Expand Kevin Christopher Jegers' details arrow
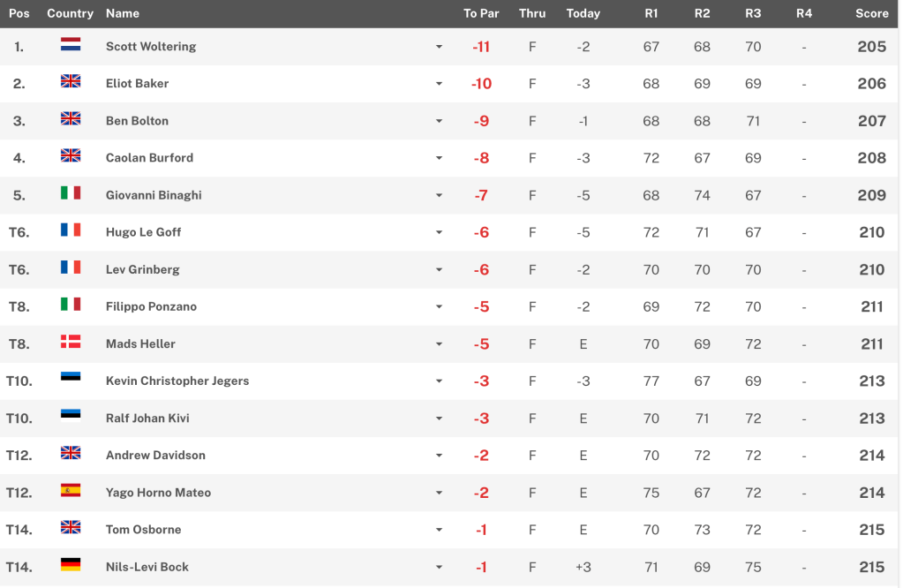This screenshot has width=903, height=588. tap(439, 381)
